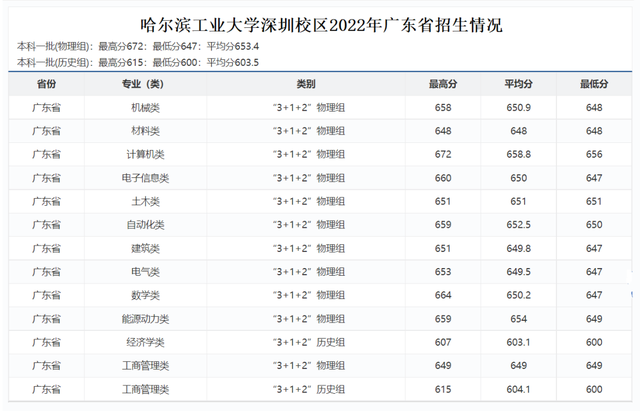Click average score 649.8 for 建筑类

point(518,248)
